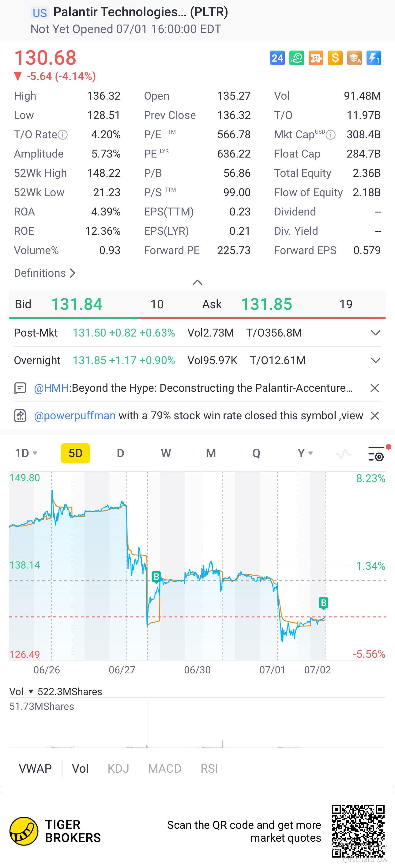Tap the B buy marker near 07/02
This screenshot has width=395, height=868.
324,603
